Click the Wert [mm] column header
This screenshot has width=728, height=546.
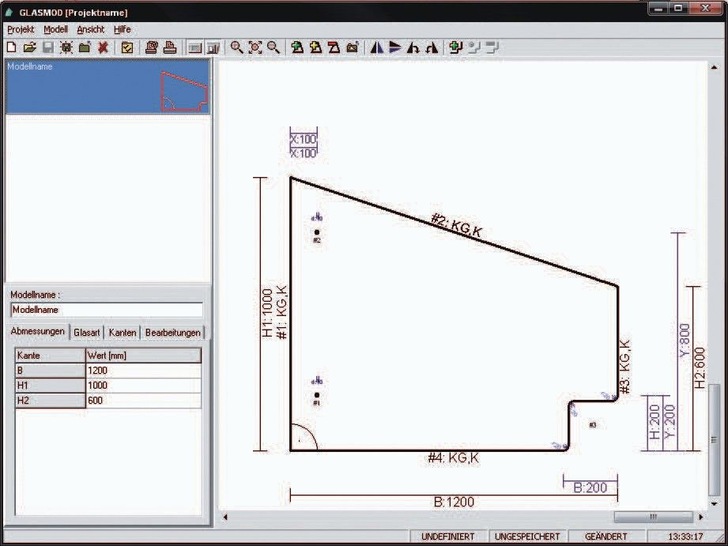pos(143,356)
